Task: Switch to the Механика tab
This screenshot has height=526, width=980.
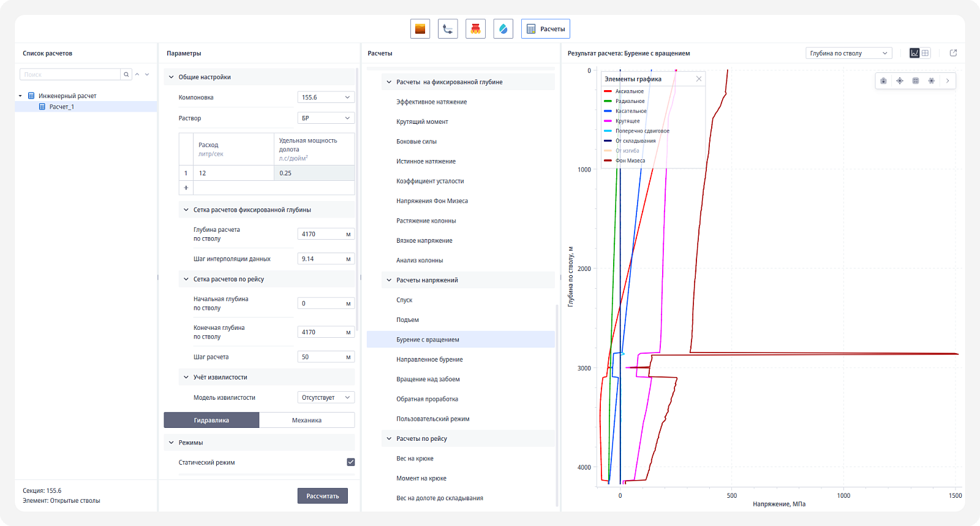Action: (x=307, y=420)
